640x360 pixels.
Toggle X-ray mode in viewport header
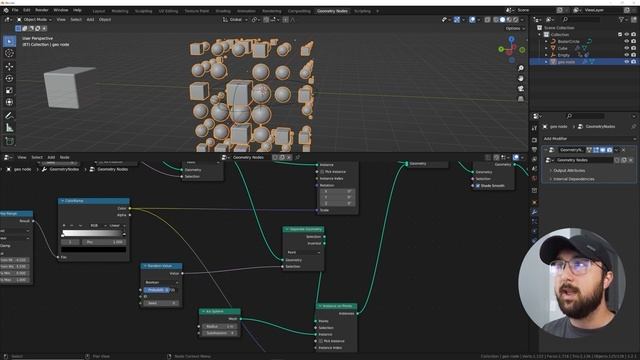point(487,20)
